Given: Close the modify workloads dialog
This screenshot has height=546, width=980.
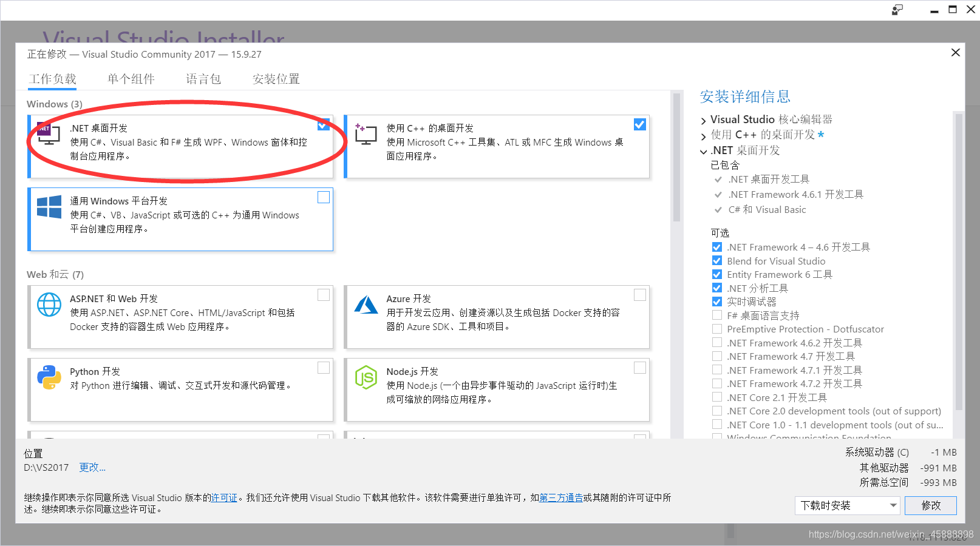Looking at the screenshot, I should click(955, 53).
